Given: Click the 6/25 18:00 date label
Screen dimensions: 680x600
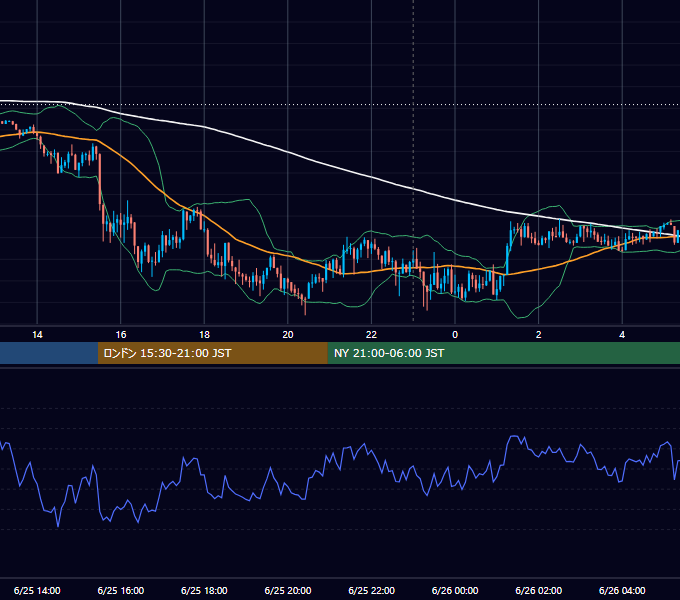Looking at the screenshot, I should pos(204,590).
